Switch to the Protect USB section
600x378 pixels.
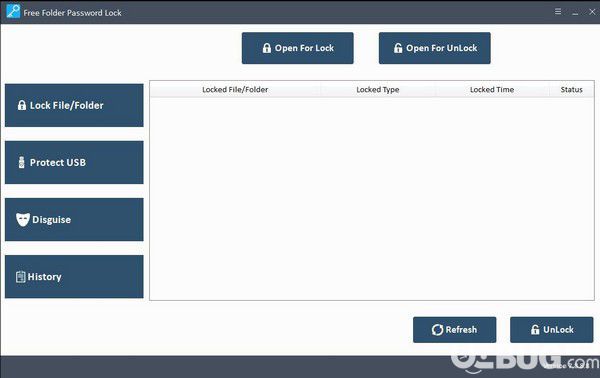click(74, 162)
